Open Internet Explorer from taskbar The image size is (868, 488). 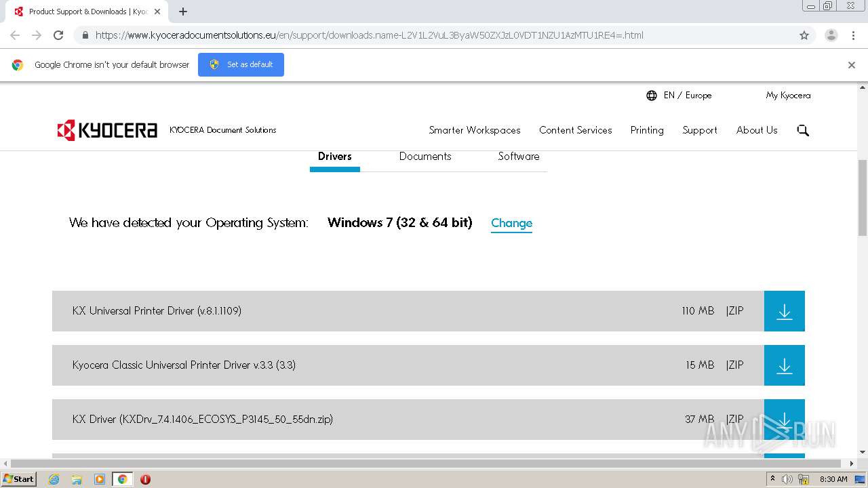tap(54, 479)
